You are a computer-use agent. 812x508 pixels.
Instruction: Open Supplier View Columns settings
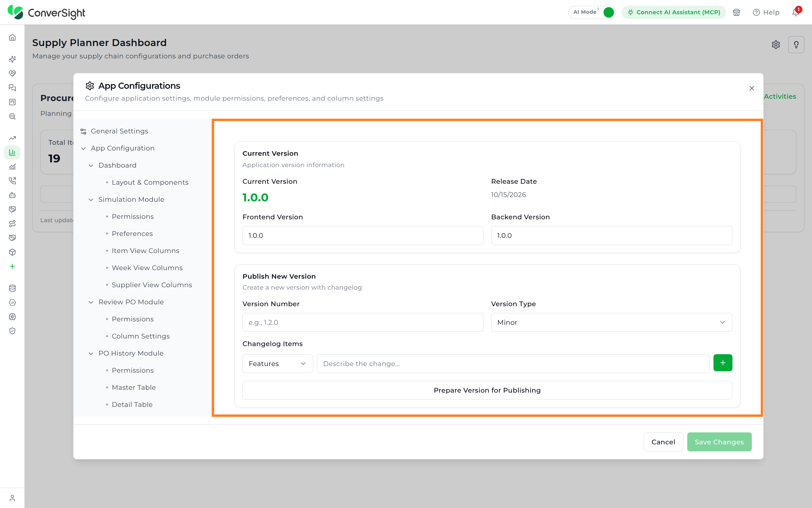pos(152,285)
